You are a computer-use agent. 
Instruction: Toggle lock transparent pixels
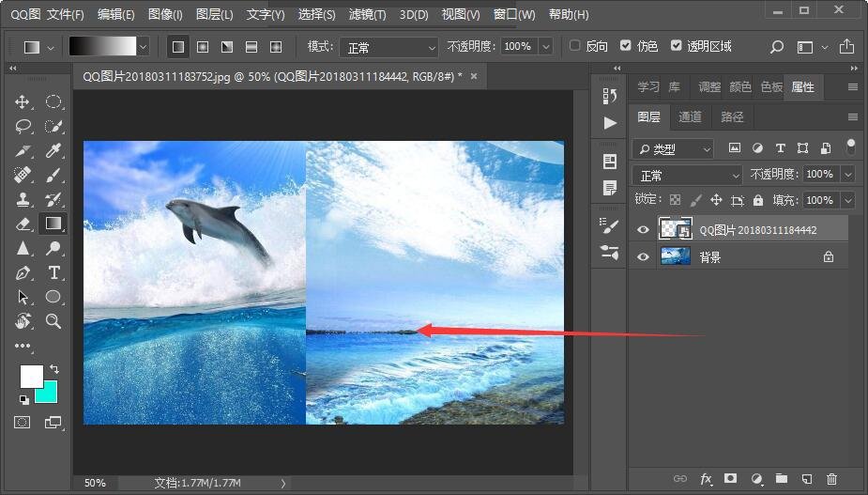tap(675, 200)
